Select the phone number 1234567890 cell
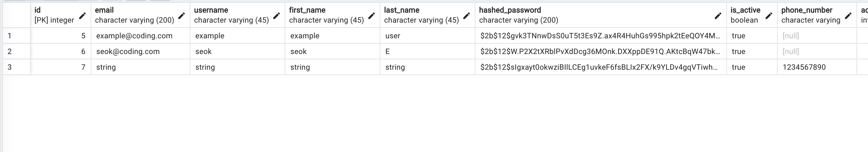The width and height of the screenshot is (868, 152). pos(817,67)
